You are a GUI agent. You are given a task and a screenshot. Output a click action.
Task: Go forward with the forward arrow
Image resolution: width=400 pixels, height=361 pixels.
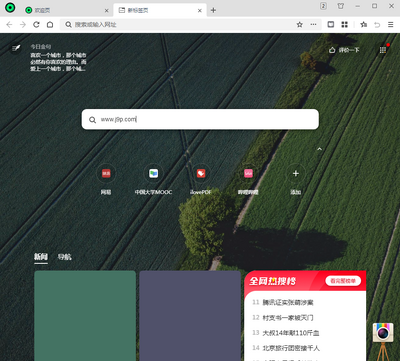click(23, 25)
